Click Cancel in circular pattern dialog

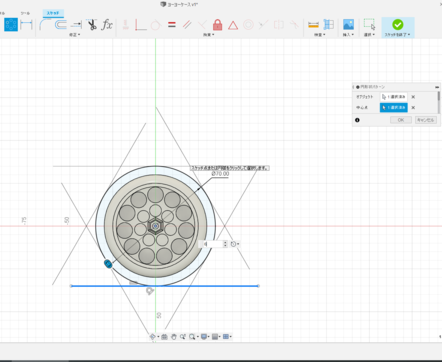pyautogui.click(x=426, y=120)
